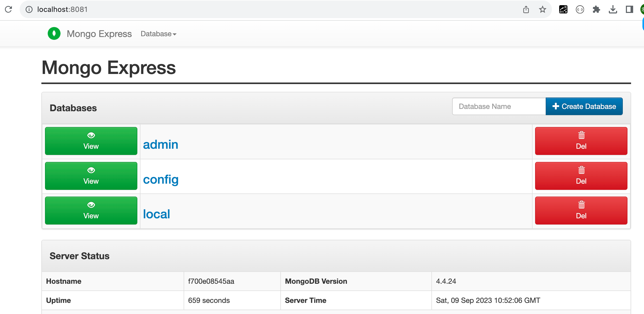Click the Create Database button
The width and height of the screenshot is (644, 314).
584,106
